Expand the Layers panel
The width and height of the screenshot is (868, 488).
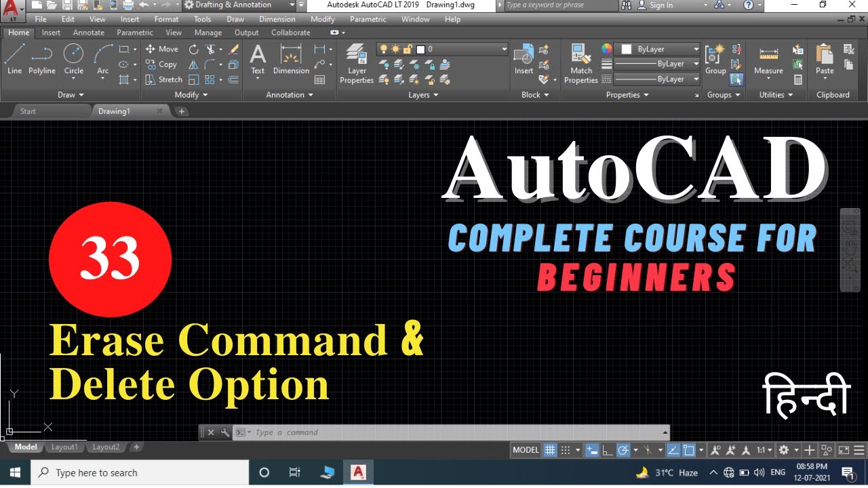tap(423, 95)
